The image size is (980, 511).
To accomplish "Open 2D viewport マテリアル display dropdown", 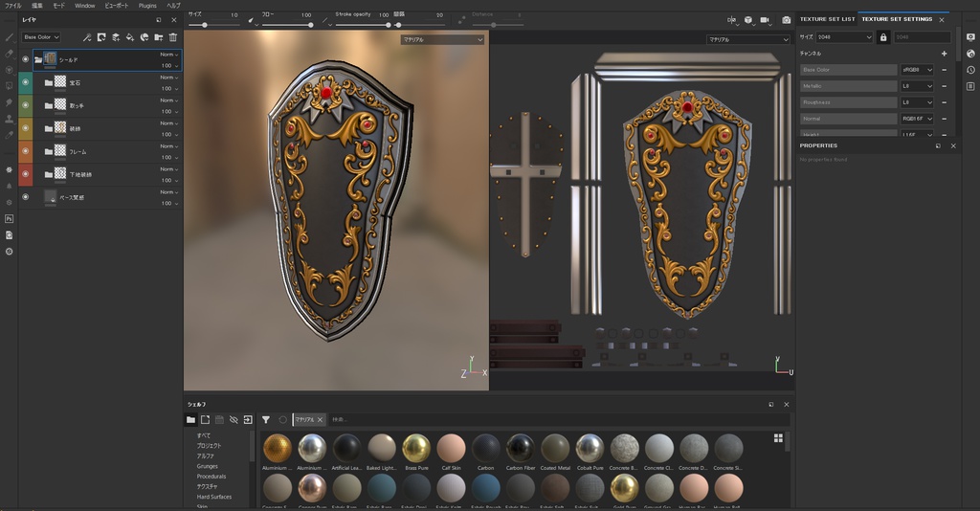I will 748,40.
